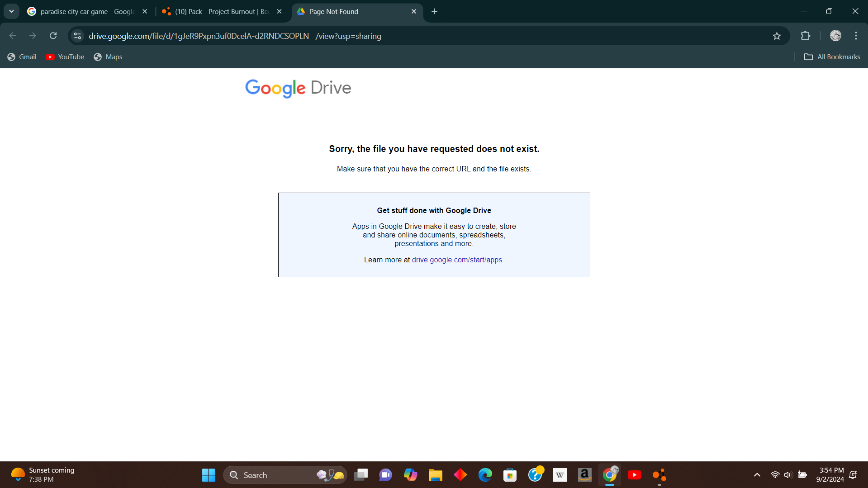Open the All Bookmarks folder
The width and height of the screenshot is (868, 488).
(x=832, y=57)
